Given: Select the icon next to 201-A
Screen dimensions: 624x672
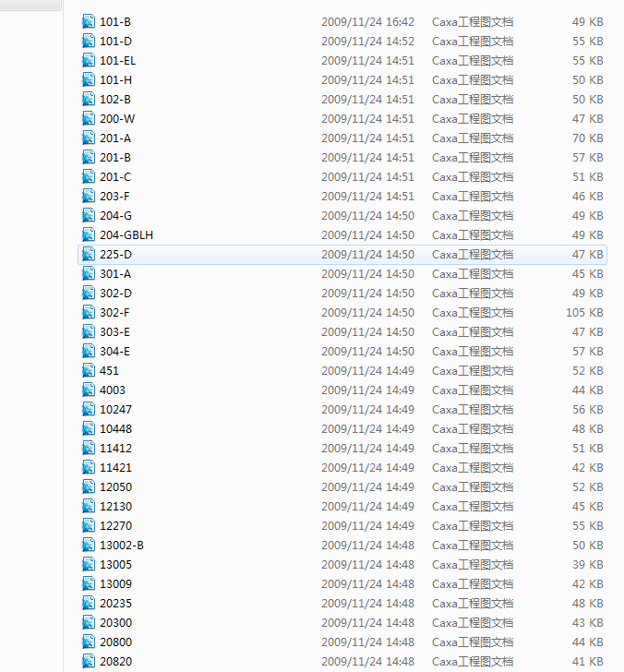Looking at the screenshot, I should pyautogui.click(x=89, y=138).
